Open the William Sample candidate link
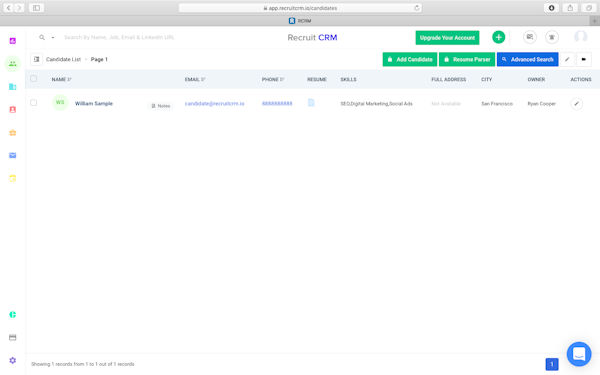Screen dimensions: 600x375 pyautogui.click(x=94, y=104)
